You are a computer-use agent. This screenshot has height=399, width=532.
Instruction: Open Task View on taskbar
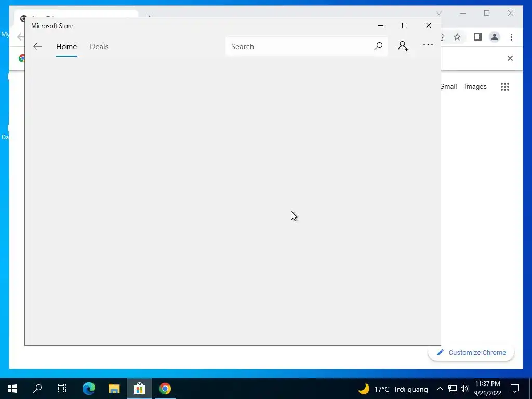click(62, 389)
